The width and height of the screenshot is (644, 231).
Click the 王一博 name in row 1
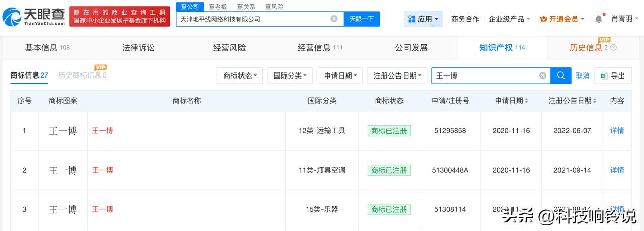[x=102, y=131]
